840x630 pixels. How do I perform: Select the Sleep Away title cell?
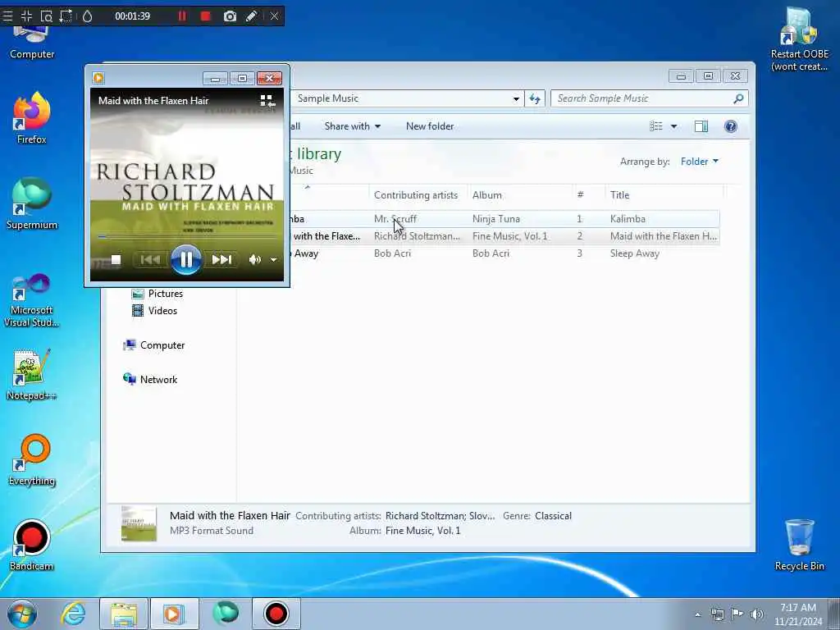point(635,253)
